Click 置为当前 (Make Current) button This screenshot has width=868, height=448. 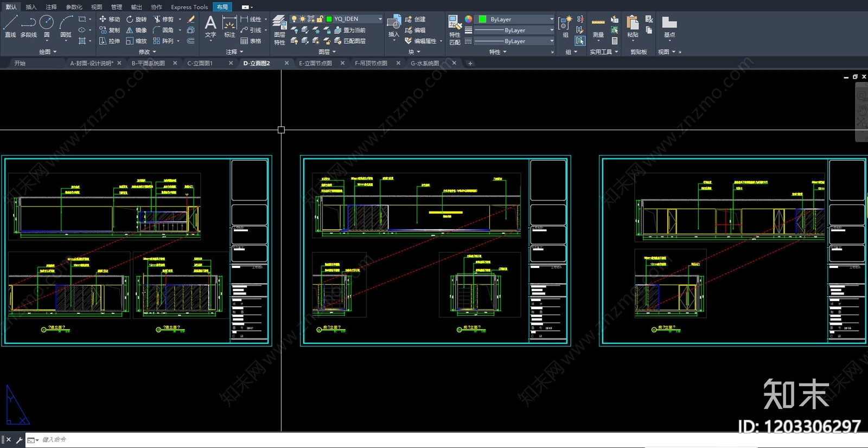click(350, 30)
